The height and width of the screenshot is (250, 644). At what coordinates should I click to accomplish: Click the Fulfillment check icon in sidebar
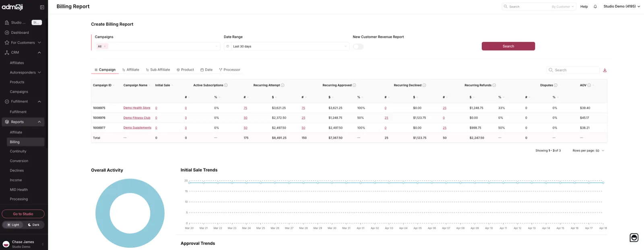[7, 101]
